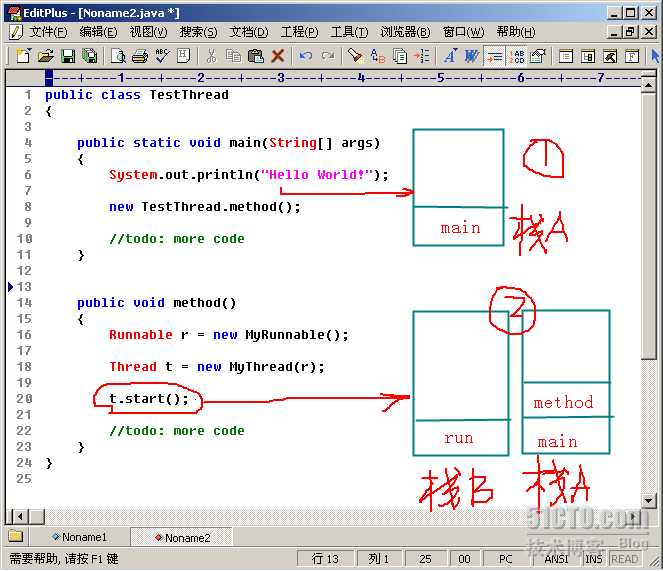
Task: Click the toolbar icon marked with F
Action: point(632,56)
